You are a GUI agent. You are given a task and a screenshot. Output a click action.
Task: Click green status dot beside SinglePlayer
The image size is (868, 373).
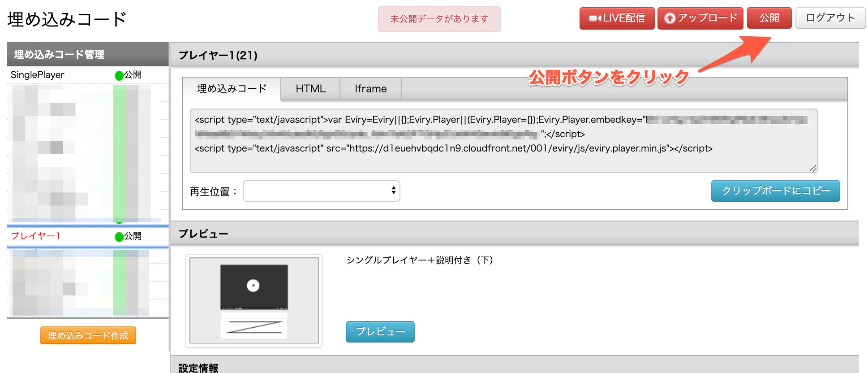119,75
